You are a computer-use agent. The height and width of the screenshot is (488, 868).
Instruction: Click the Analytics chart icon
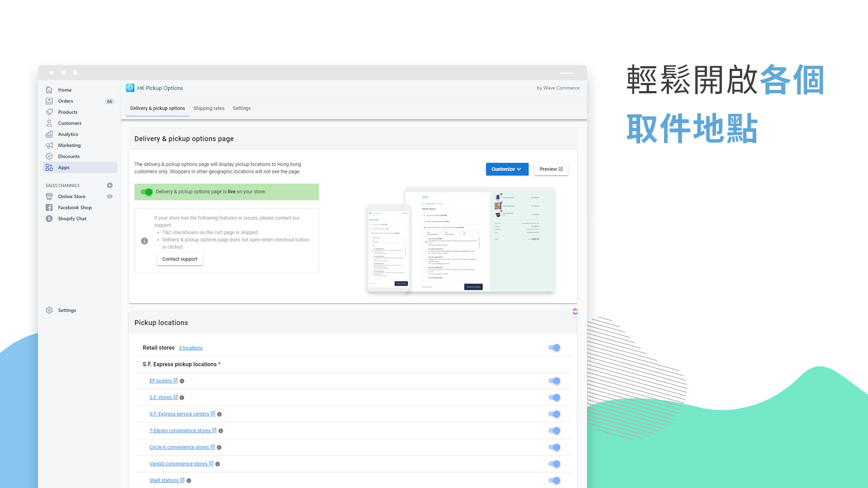tap(49, 134)
